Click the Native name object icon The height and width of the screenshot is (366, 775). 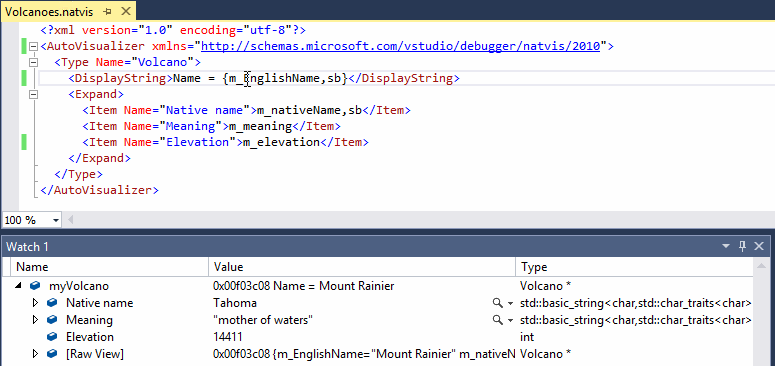[52, 303]
